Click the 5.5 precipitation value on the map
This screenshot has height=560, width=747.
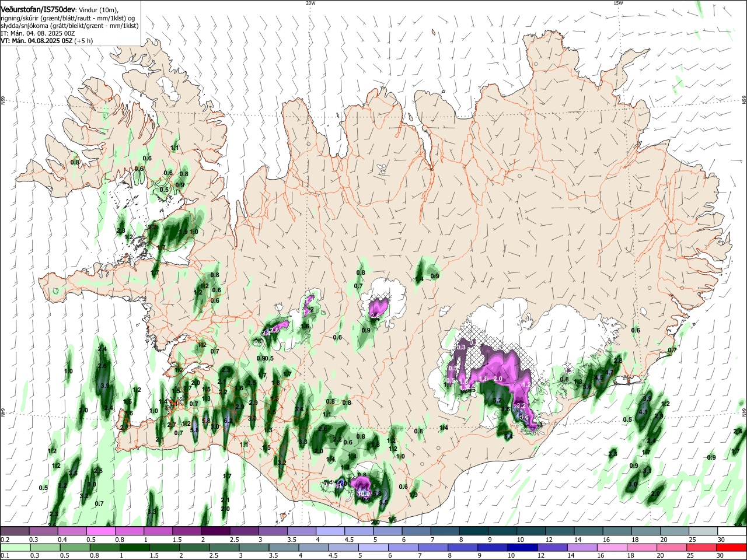click(383, 502)
